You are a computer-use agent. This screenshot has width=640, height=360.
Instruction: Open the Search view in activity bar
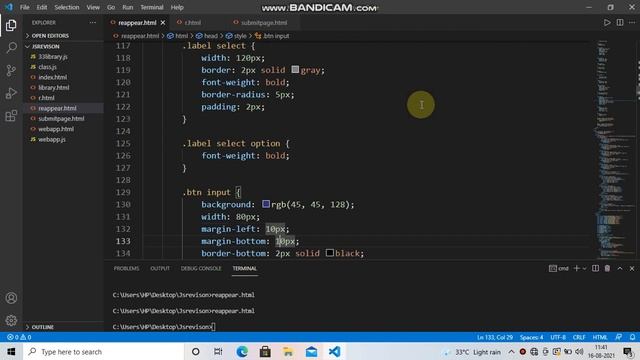pos(11,48)
